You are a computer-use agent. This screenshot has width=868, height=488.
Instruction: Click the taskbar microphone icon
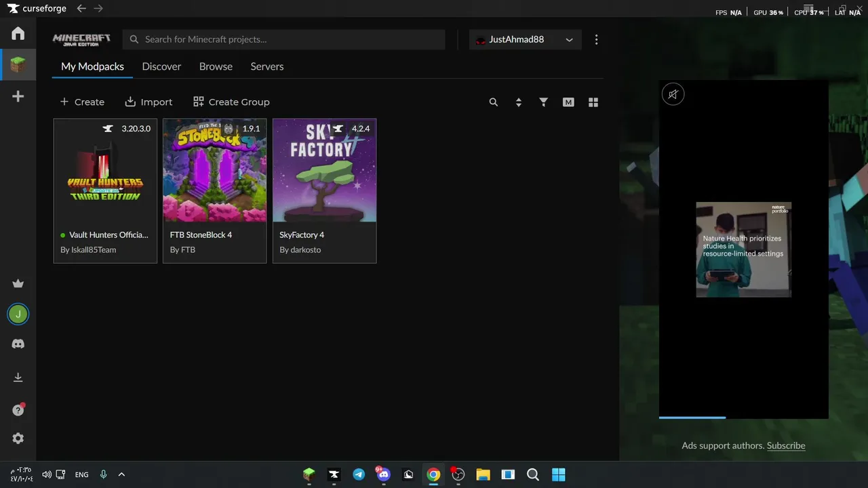coord(103,474)
